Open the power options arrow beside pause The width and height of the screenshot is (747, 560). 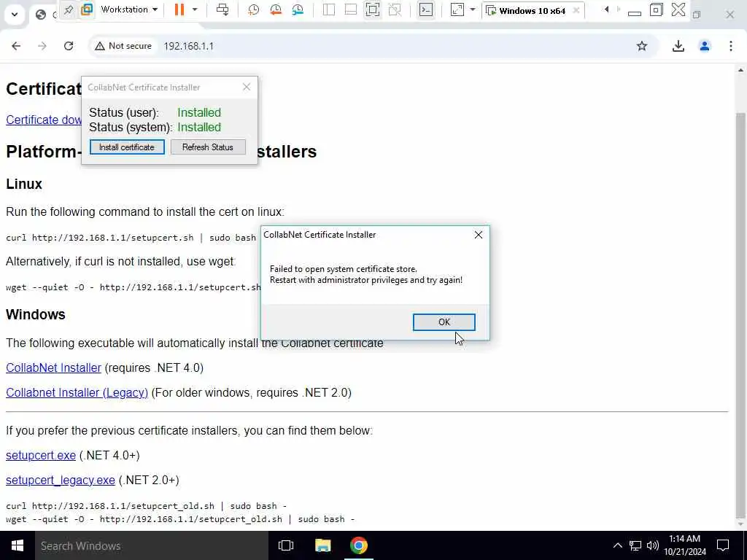point(194,9)
